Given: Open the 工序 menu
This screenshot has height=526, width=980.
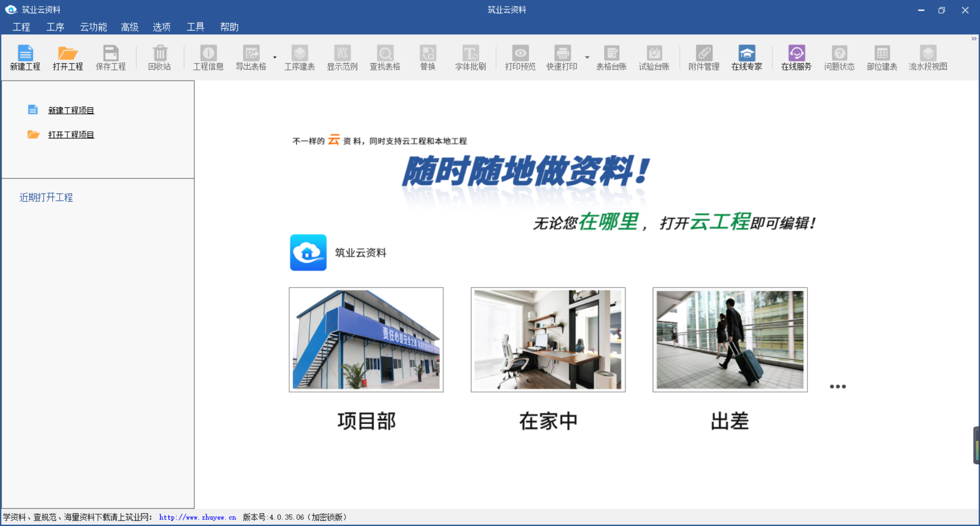Looking at the screenshot, I should pos(55,27).
